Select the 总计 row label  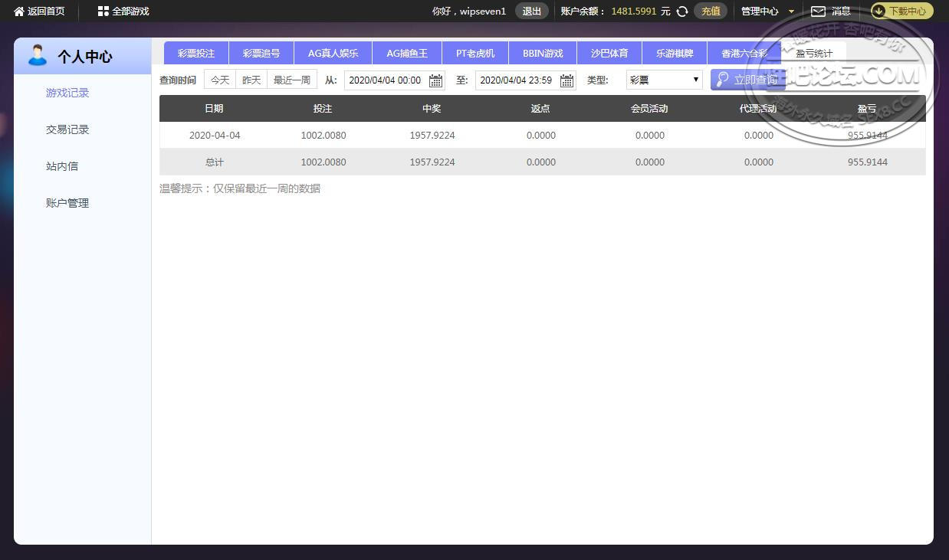point(215,162)
